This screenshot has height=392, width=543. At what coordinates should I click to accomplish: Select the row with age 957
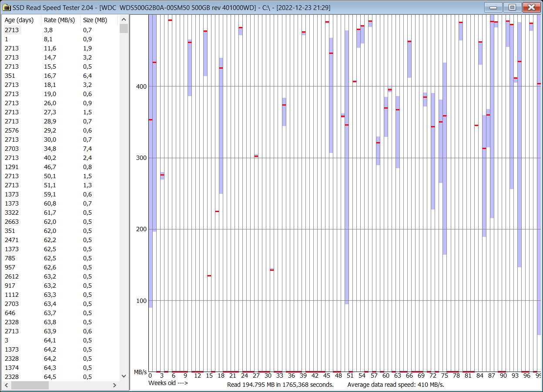(x=61, y=267)
